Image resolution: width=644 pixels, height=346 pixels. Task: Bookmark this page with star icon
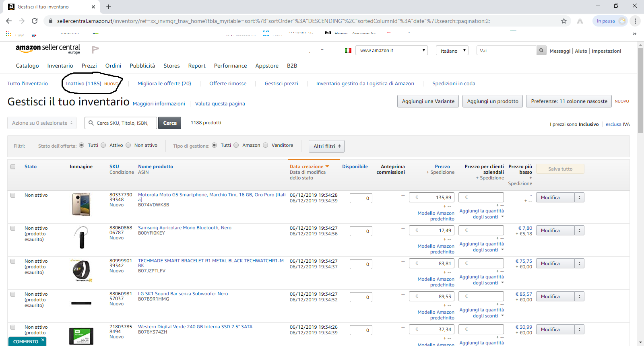564,21
